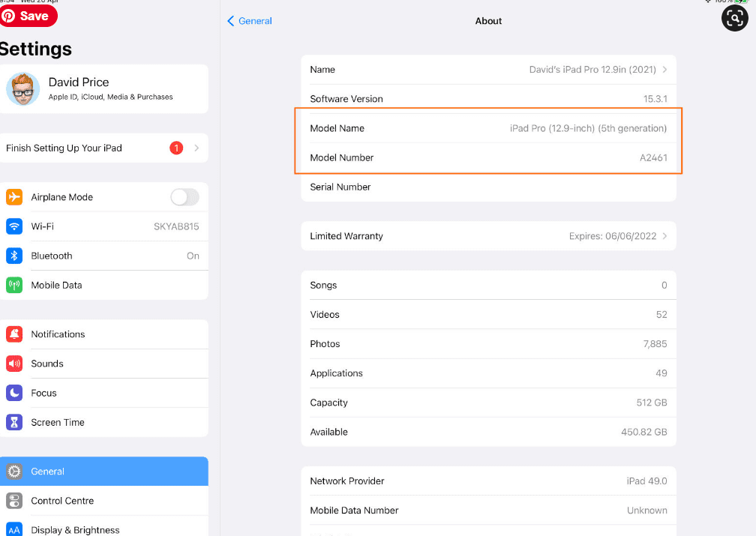Open David Price's Apple ID profile
The image size is (756, 536).
click(104, 89)
